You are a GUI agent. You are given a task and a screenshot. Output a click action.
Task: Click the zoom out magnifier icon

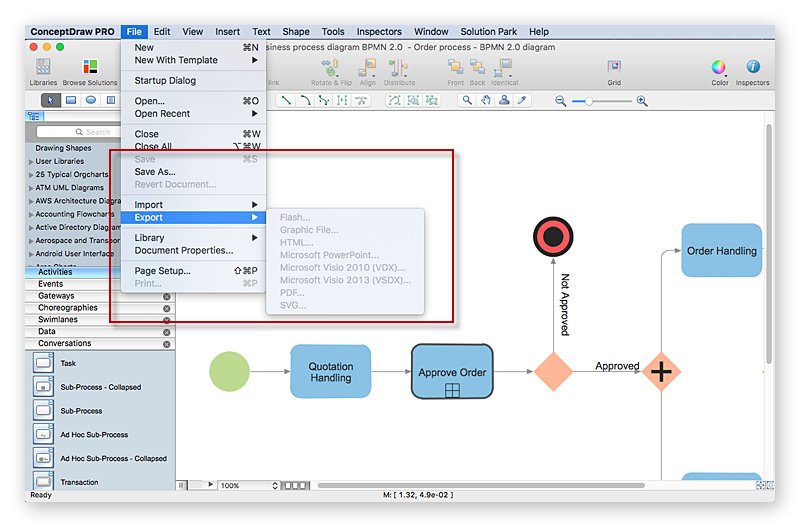point(560,101)
